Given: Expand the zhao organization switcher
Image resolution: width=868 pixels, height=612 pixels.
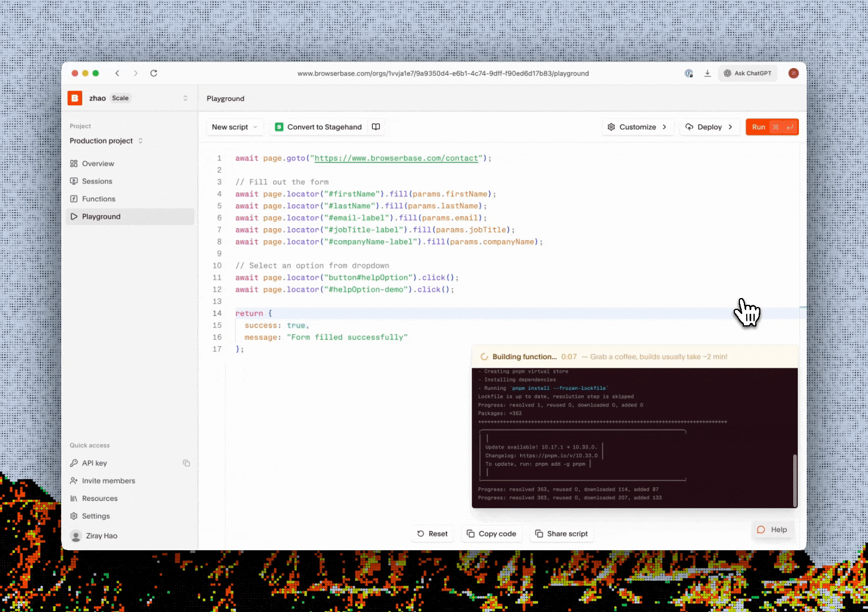Looking at the screenshot, I should pos(185,98).
